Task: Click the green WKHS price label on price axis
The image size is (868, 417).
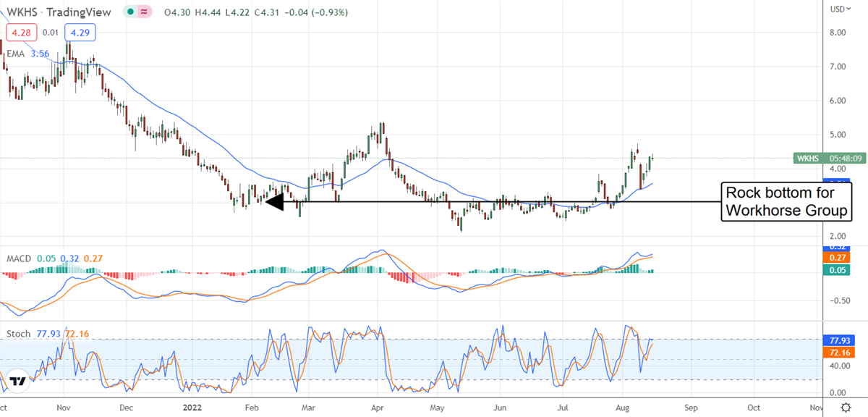Action: [829, 158]
